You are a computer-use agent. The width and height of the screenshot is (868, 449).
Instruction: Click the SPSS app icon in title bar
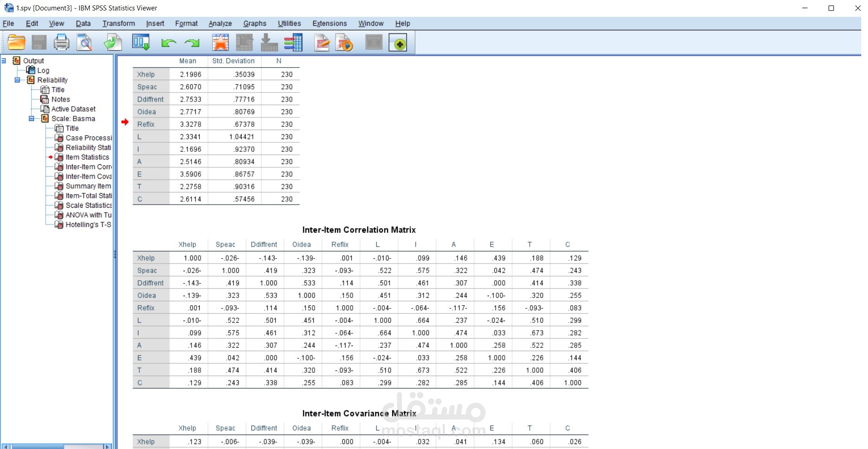point(9,8)
